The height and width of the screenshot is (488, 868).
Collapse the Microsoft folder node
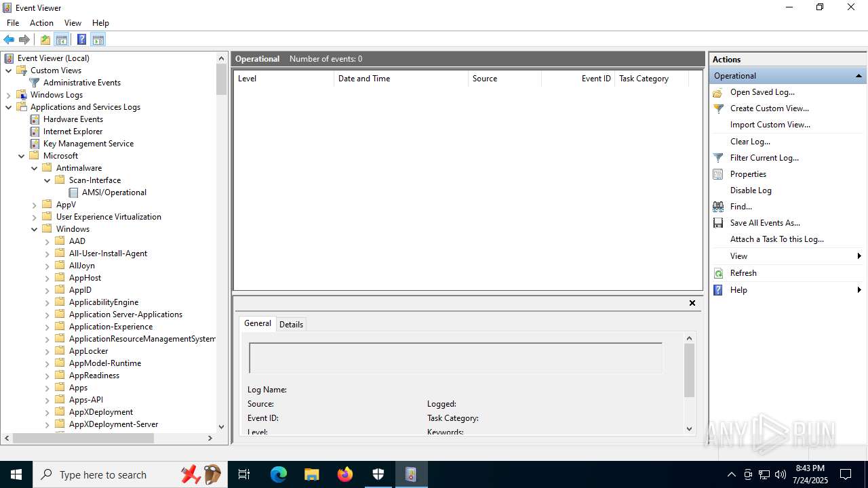click(22, 156)
